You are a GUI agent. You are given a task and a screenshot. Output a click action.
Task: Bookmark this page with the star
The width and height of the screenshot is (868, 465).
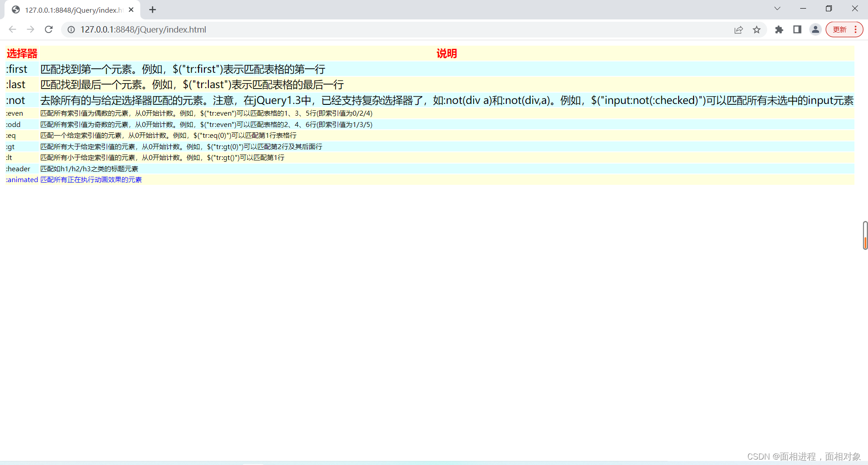pyautogui.click(x=757, y=30)
